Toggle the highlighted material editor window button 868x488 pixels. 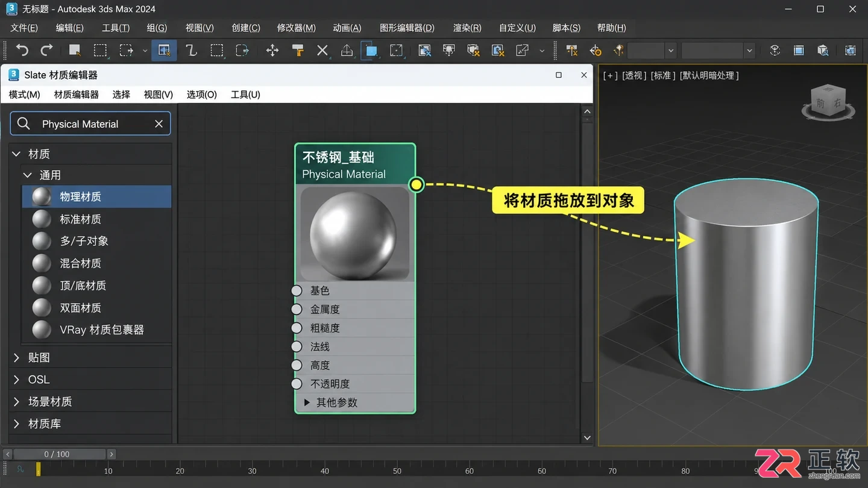click(164, 51)
